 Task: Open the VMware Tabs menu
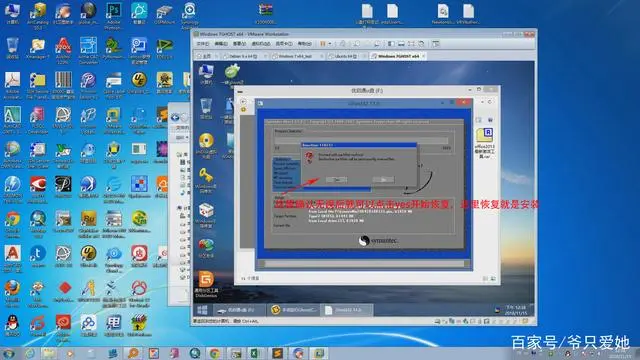point(284,44)
